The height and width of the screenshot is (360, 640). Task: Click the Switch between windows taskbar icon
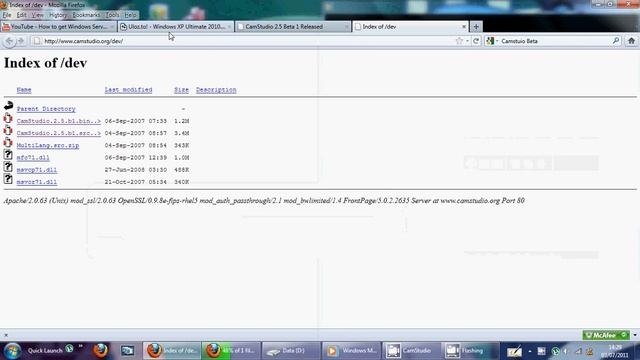127,351
